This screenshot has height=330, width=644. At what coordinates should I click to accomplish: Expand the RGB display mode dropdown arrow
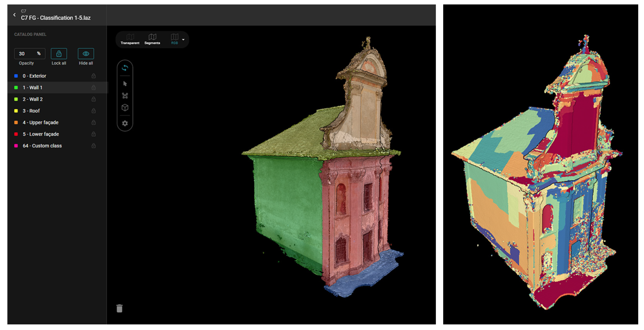[183, 40]
